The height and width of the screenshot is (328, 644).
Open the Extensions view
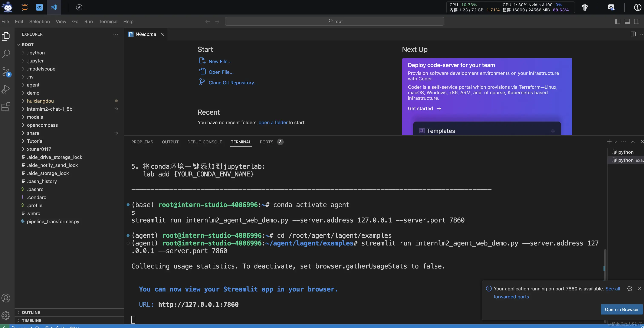pos(6,107)
